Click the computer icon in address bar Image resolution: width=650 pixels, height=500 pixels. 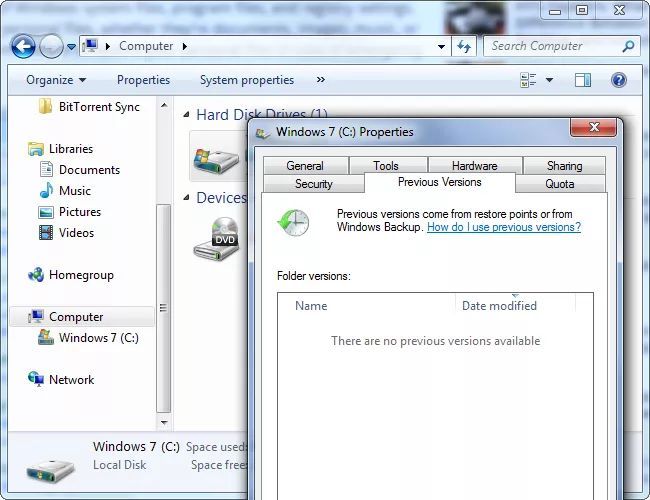pos(90,46)
